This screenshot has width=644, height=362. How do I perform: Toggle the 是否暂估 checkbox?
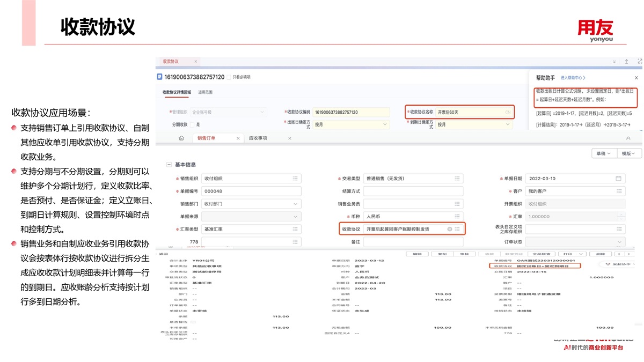click(x=193, y=322)
